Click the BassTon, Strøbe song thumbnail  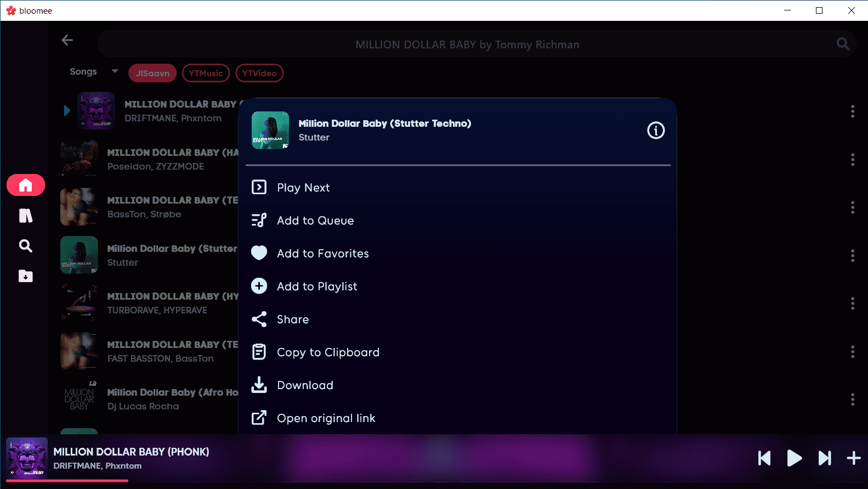tap(79, 207)
